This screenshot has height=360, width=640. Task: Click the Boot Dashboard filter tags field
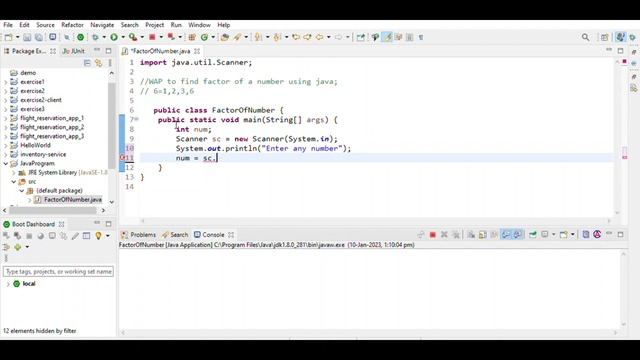pos(58,272)
